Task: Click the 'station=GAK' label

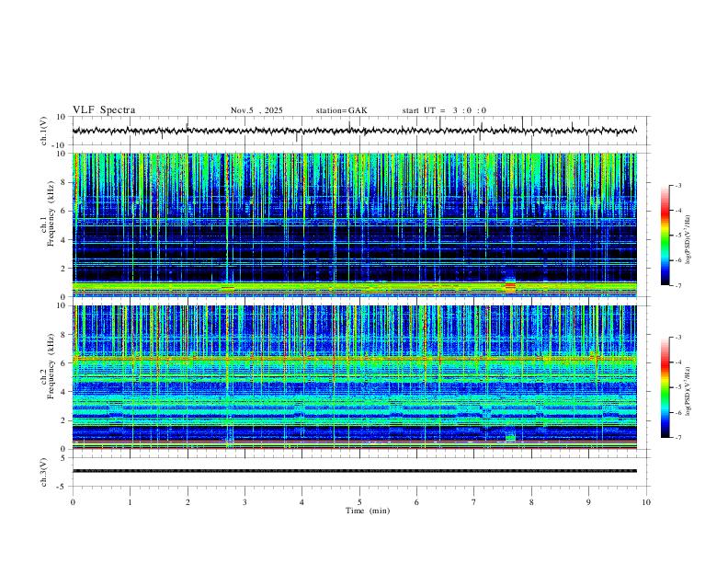Action: coord(342,110)
